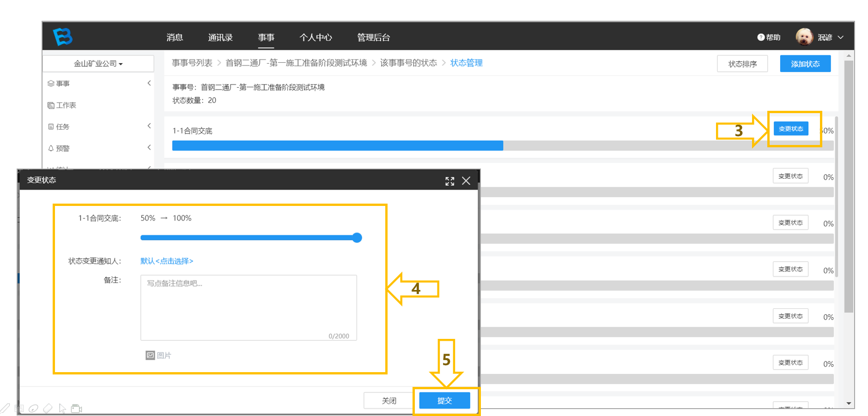Image resolution: width=868 pixels, height=416 pixels.
Task: Click the 状态管理 breadcrumb
Action: [x=467, y=63]
